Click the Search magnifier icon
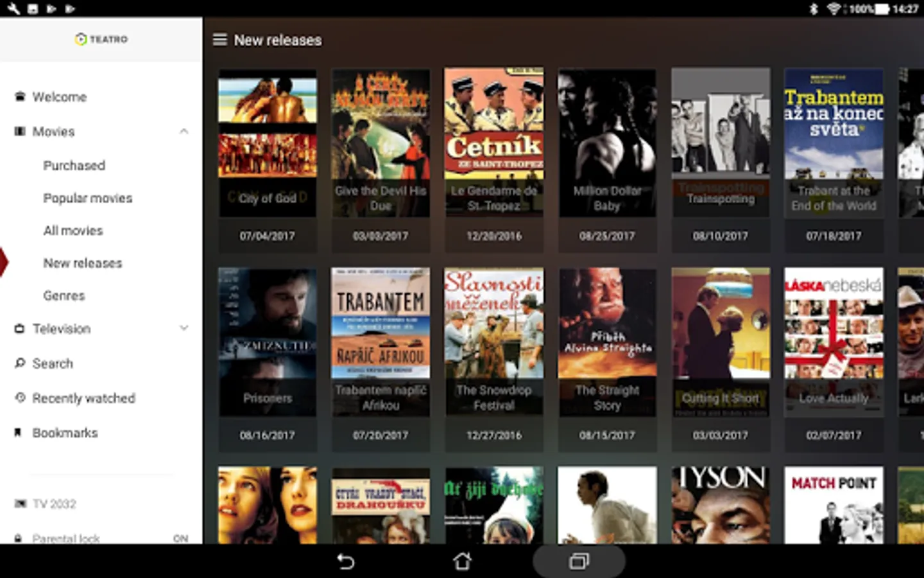Image resolution: width=924 pixels, height=578 pixels. click(x=20, y=363)
